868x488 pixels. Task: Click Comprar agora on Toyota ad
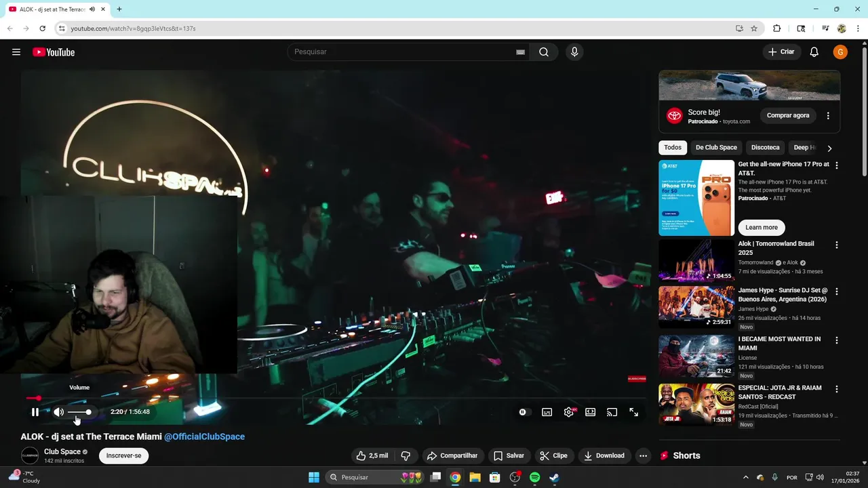point(788,115)
